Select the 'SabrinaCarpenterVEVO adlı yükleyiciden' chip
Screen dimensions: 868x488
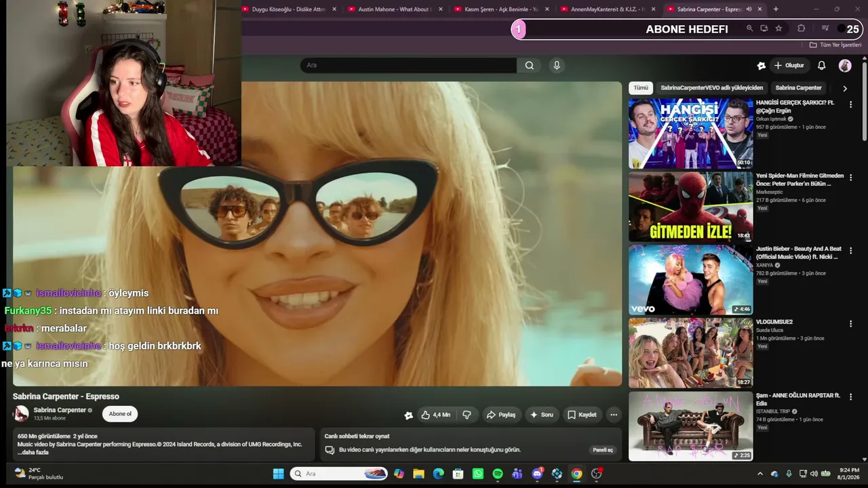pos(711,88)
